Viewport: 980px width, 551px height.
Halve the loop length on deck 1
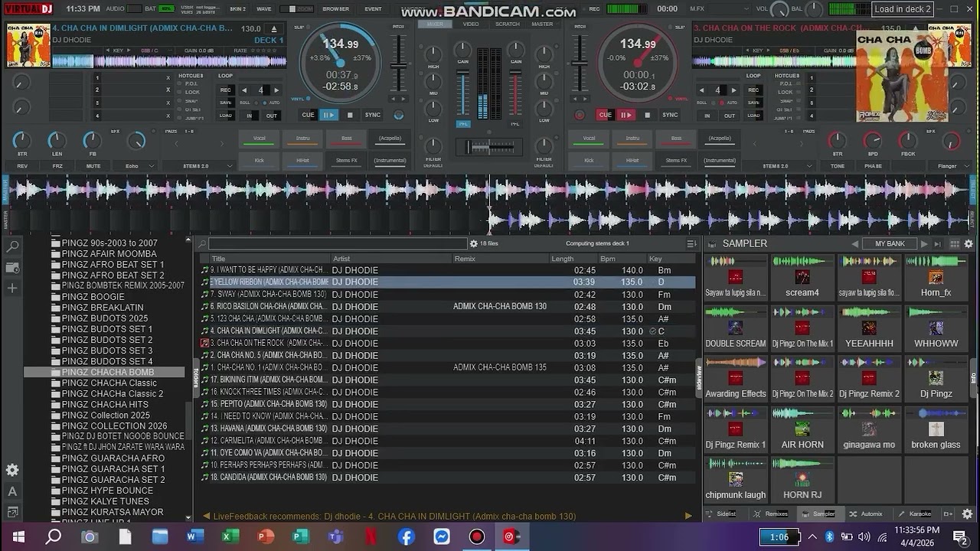244,90
